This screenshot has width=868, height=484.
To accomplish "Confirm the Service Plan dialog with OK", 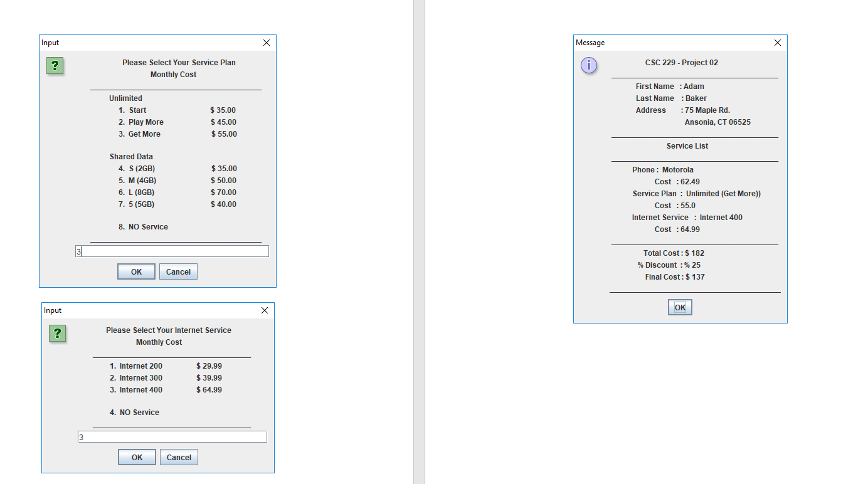I will 136,271.
